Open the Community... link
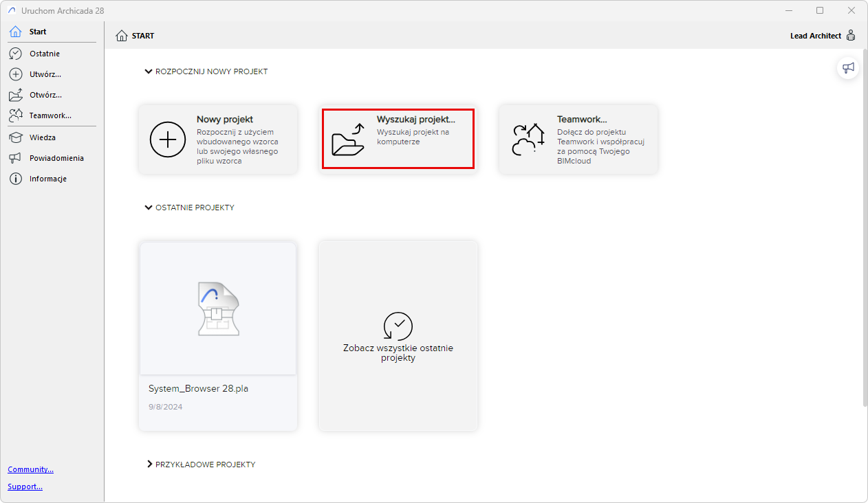Screen dimensions: 868x503 pyautogui.click(x=31, y=469)
